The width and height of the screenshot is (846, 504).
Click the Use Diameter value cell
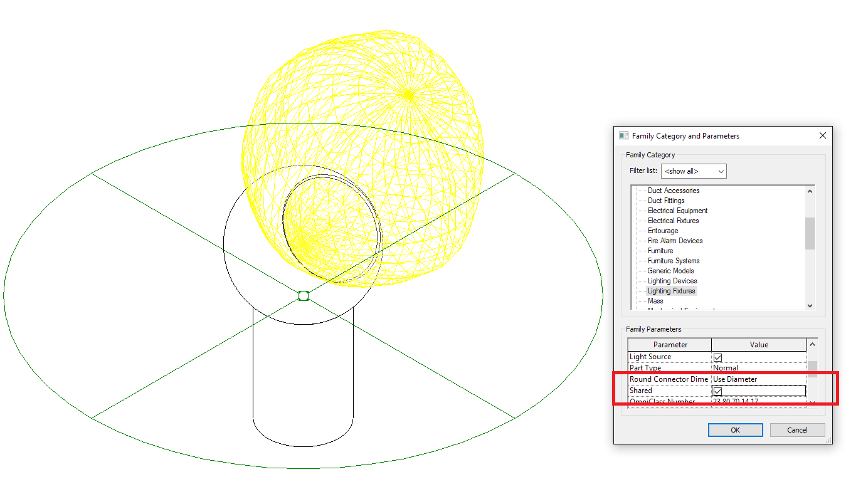click(x=759, y=379)
